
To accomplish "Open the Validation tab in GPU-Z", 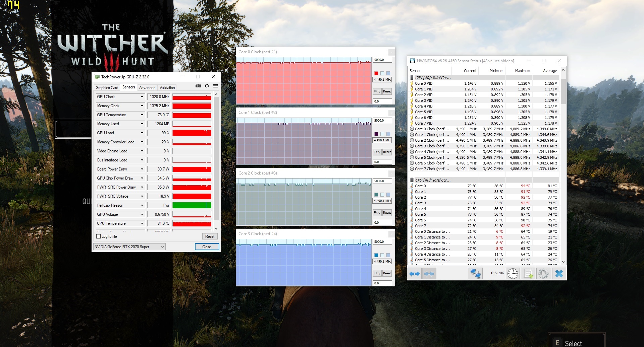I will [x=167, y=88].
